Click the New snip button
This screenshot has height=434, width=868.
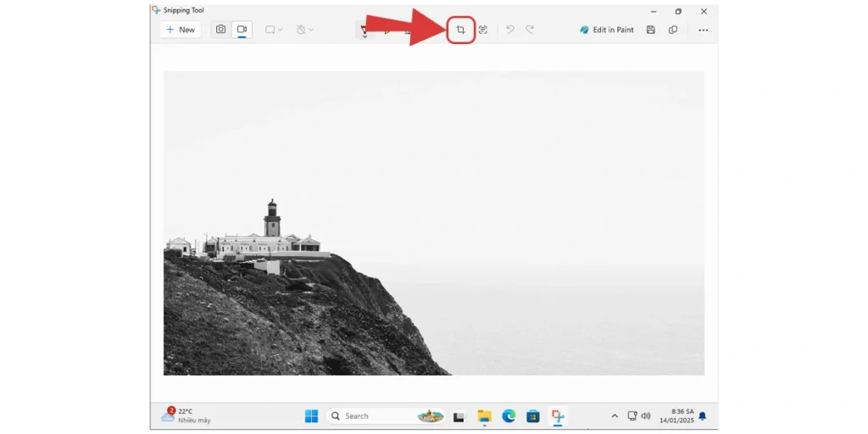180,30
